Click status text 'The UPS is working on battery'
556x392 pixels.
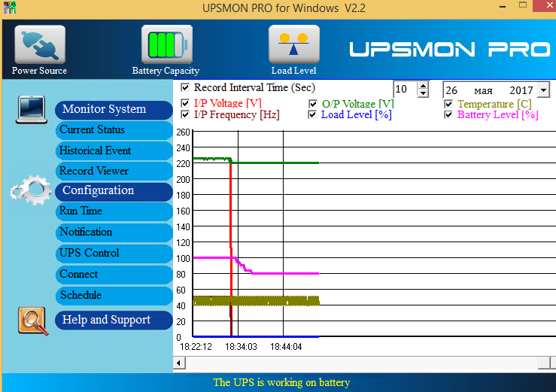coord(281,382)
